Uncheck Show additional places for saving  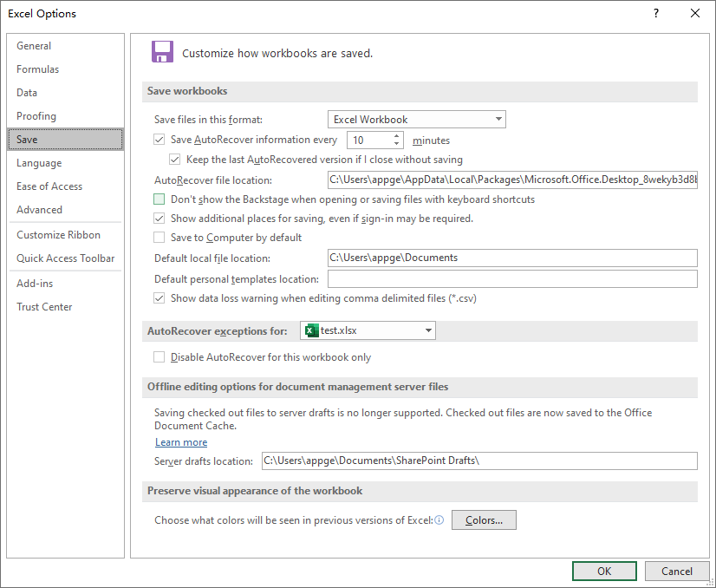159,219
